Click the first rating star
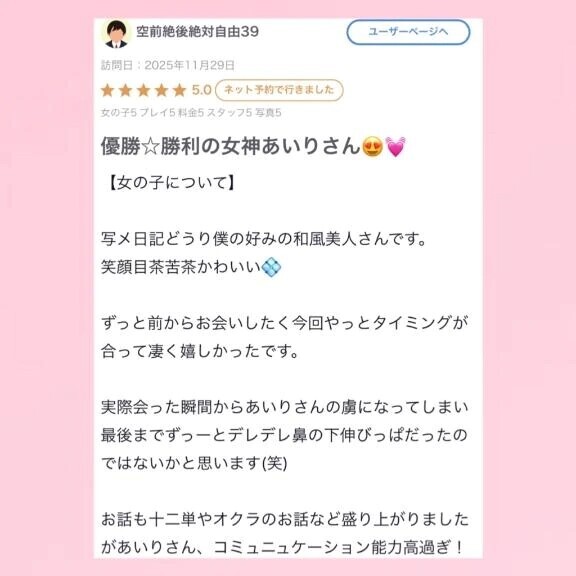Screen dimensions: 576x576 [x=108, y=90]
